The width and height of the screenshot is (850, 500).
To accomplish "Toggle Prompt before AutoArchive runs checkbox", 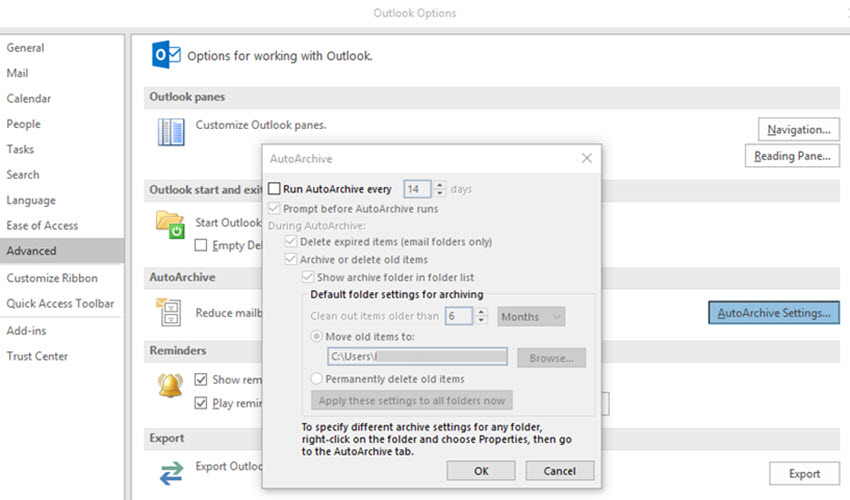I will click(274, 208).
